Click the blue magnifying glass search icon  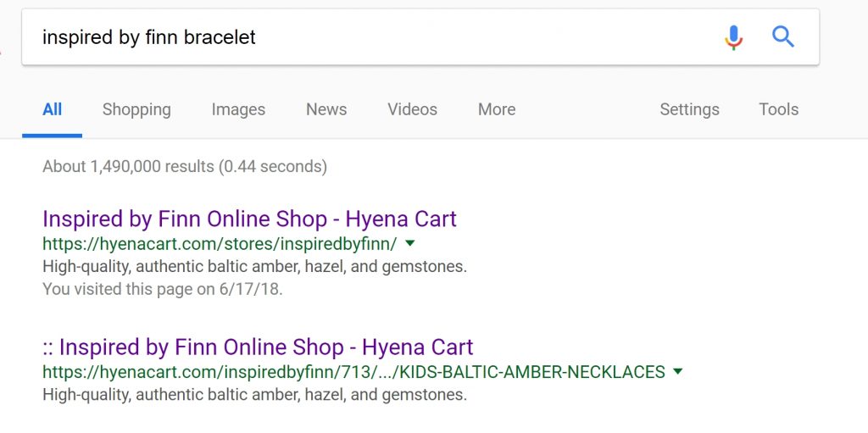[783, 37]
